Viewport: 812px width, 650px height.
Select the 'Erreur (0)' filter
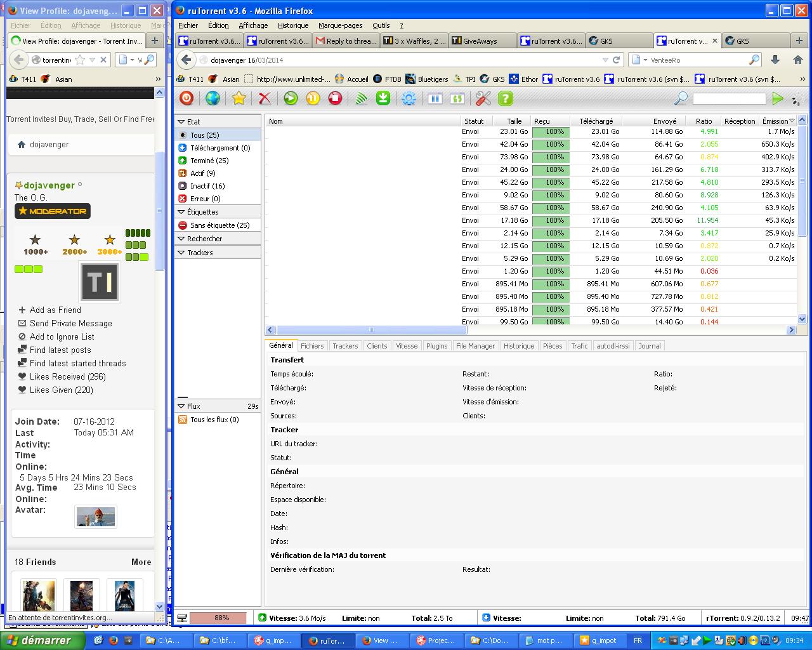[218, 199]
